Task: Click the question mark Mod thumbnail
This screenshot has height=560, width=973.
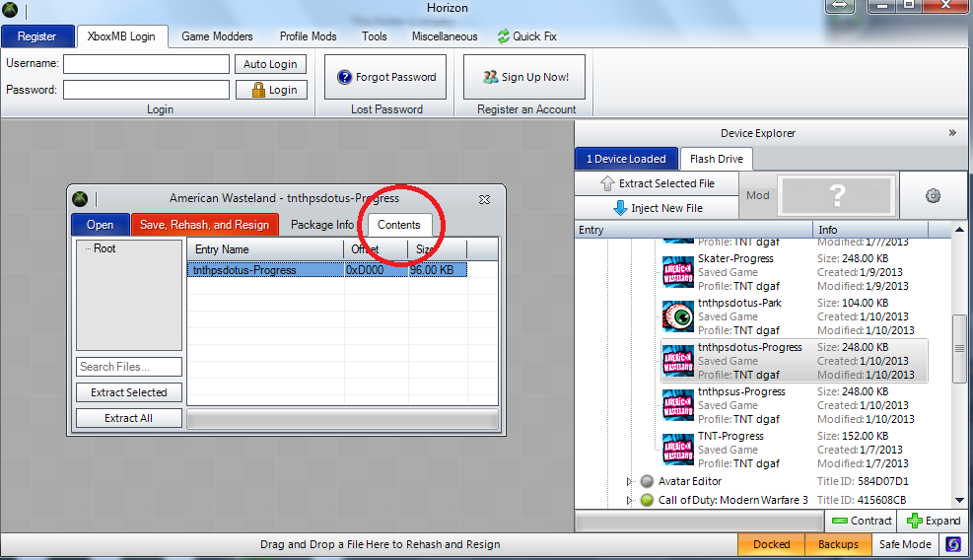Action: pyautogui.click(x=837, y=195)
